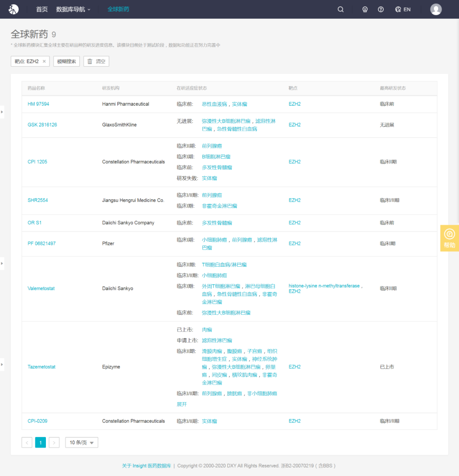Click 小细胞肺癌 in Valemetostat row
459x476 pixels.
[214, 275]
